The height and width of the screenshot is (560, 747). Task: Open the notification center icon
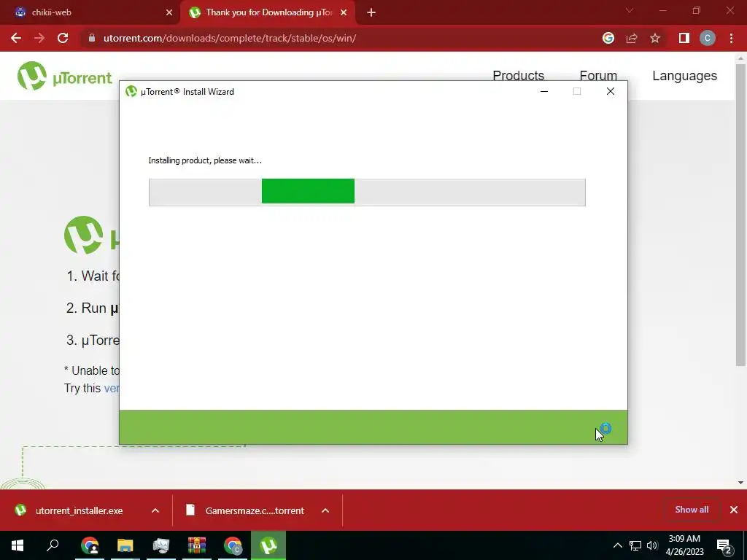(x=724, y=545)
